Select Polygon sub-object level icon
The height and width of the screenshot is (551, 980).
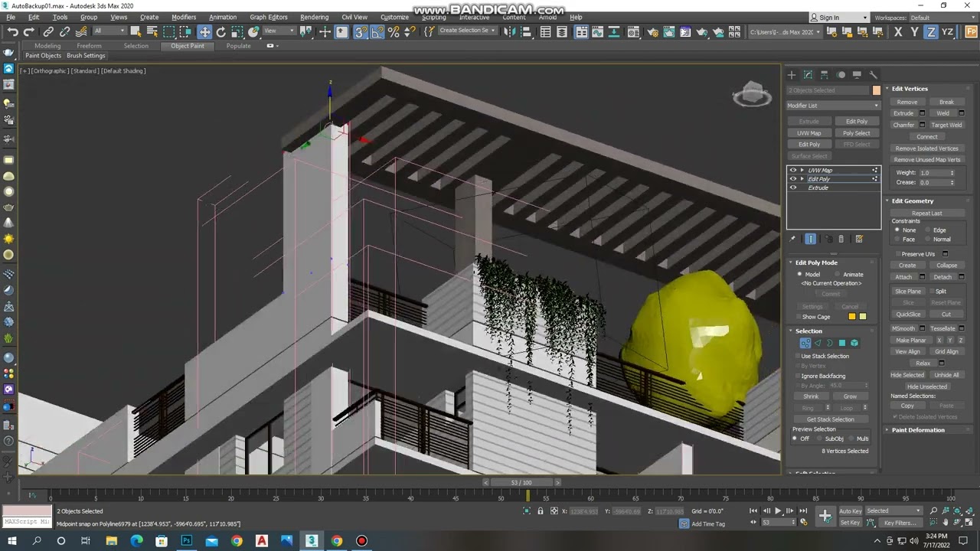coord(842,343)
